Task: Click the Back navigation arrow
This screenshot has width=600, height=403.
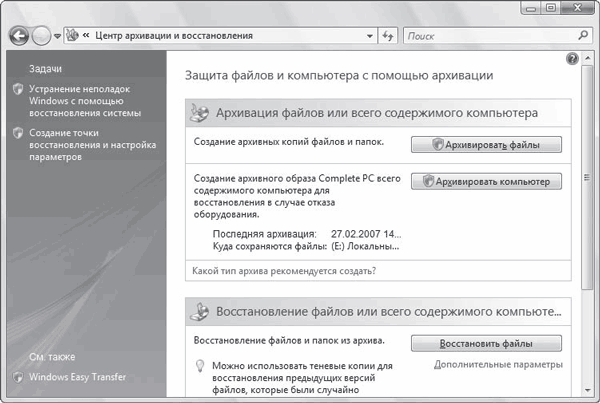Action: coord(18,35)
